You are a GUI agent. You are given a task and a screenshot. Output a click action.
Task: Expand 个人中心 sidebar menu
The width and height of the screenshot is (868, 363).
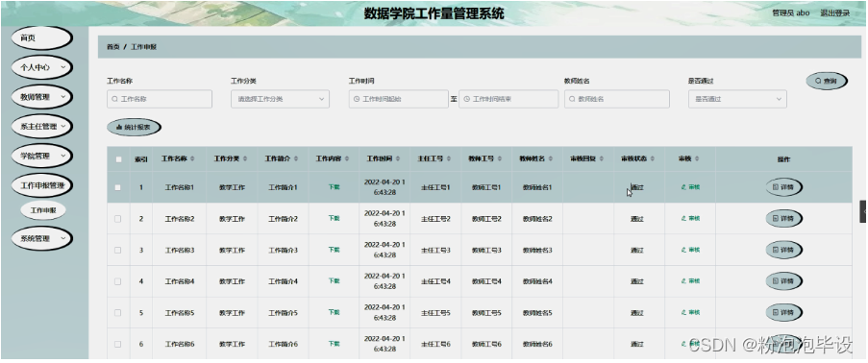tap(42, 67)
